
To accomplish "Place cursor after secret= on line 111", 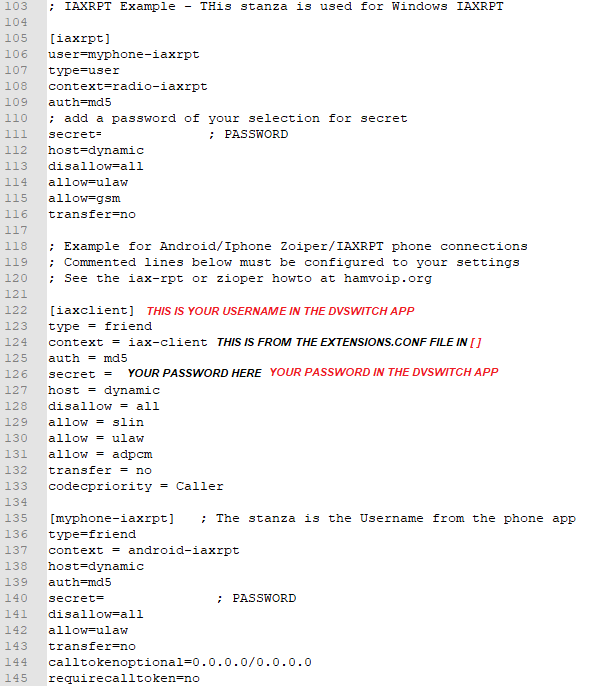I will coord(102,134).
